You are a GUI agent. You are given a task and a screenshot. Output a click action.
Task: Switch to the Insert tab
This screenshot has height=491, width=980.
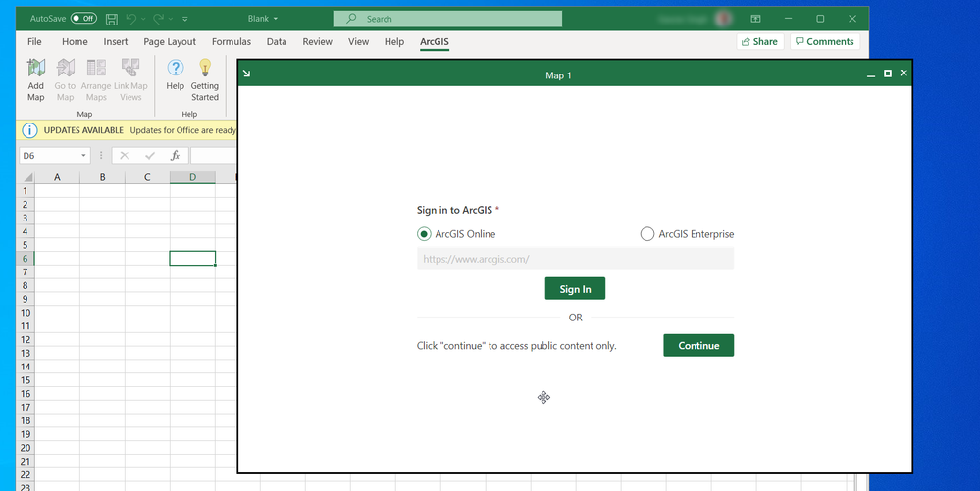click(116, 41)
